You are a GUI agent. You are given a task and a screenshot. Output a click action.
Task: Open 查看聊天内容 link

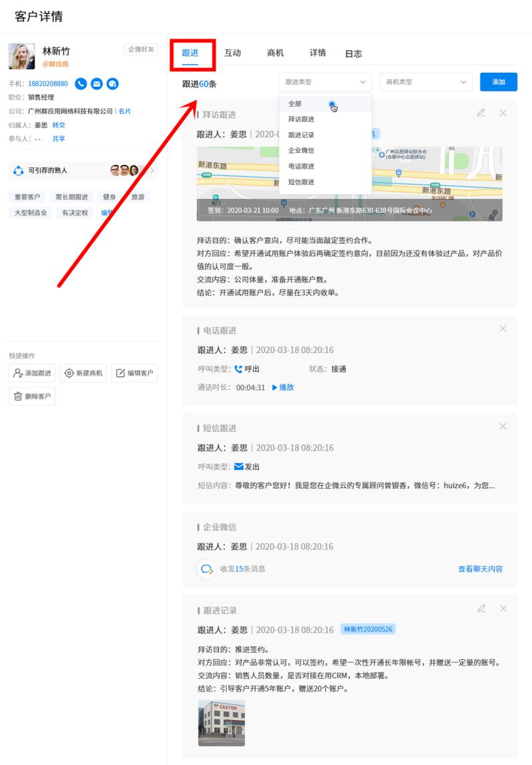click(x=480, y=569)
